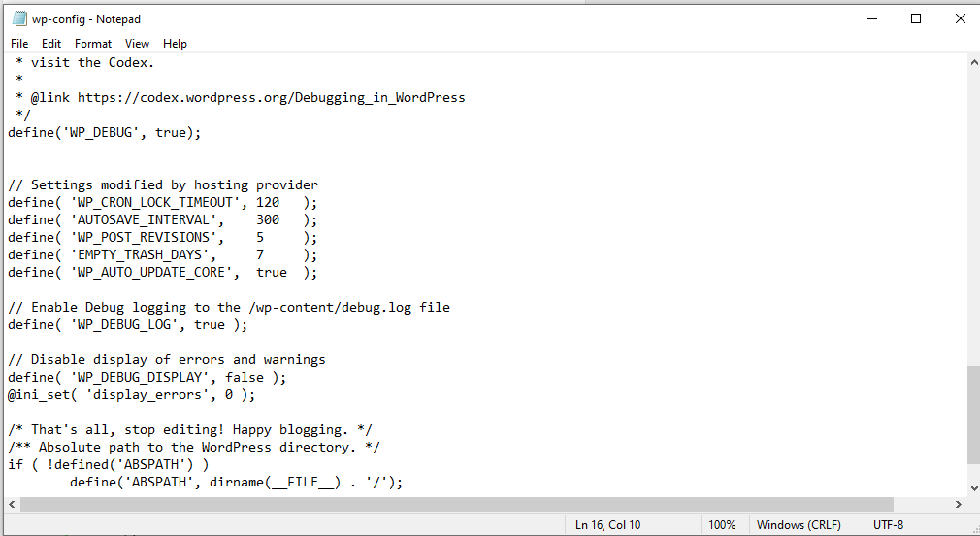980x536 pixels.
Task: Click the 'Absolute path to the WordPress directory' comment
Action: click(x=194, y=448)
